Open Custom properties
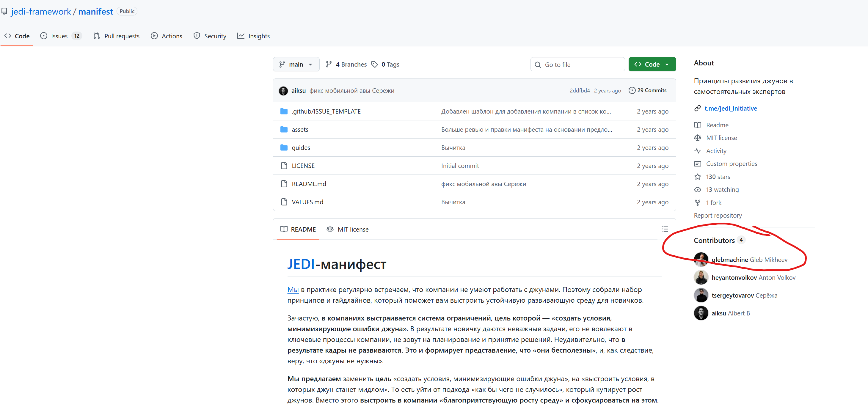Image resolution: width=868 pixels, height=407 pixels. click(732, 164)
